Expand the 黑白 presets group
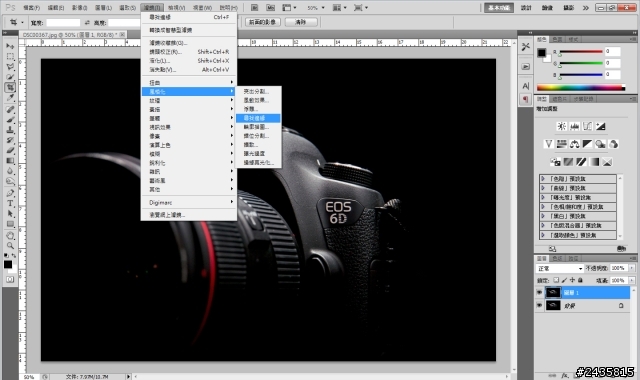Viewport: 640px width, 380px height. click(543, 216)
